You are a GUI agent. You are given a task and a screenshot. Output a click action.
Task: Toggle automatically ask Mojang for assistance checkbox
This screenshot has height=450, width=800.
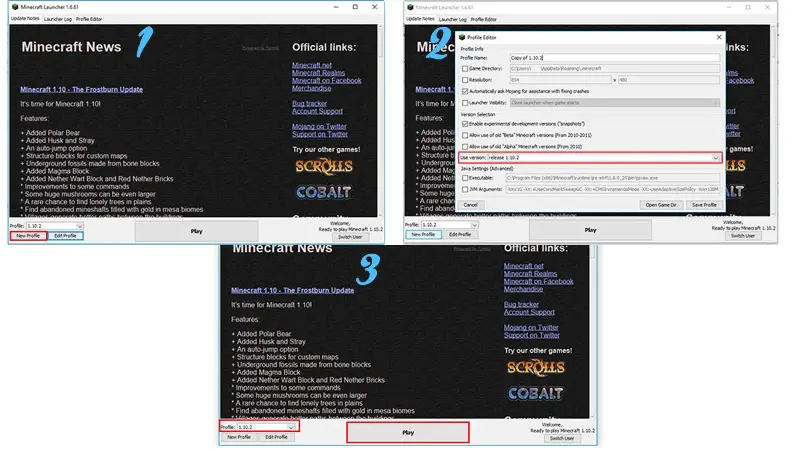465,91
